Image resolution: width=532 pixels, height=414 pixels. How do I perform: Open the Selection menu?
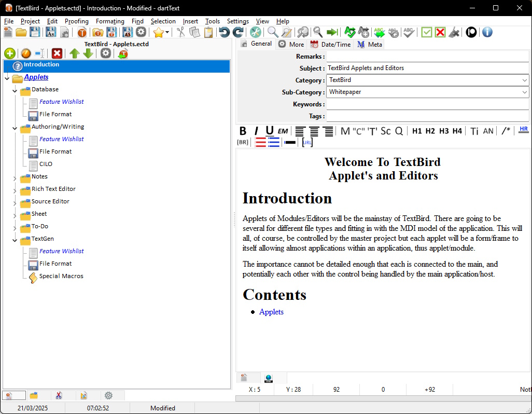tap(163, 21)
